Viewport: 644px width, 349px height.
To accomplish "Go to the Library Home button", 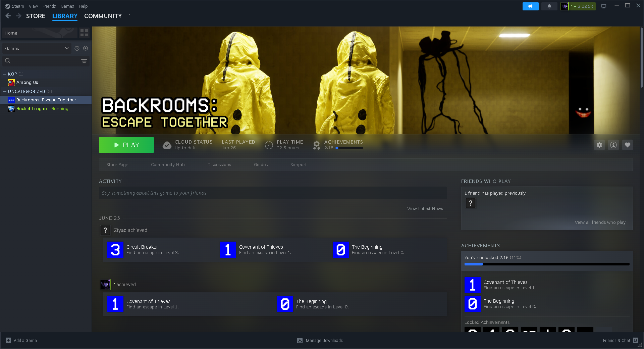I will 40,33.
